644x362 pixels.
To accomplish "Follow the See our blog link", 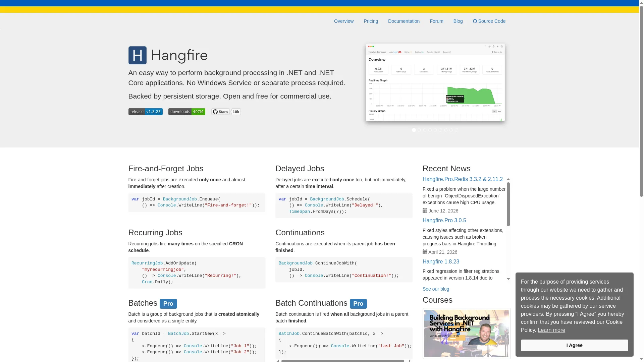I will (x=436, y=289).
